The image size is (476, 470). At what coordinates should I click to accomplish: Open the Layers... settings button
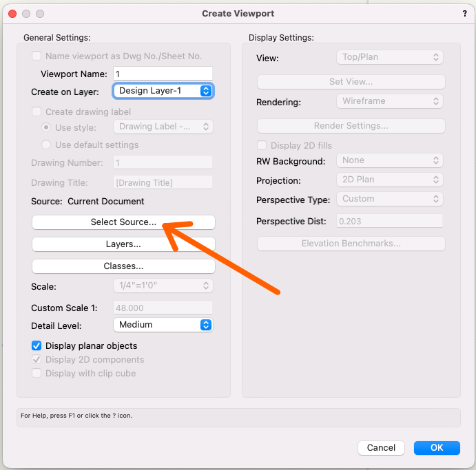123,244
